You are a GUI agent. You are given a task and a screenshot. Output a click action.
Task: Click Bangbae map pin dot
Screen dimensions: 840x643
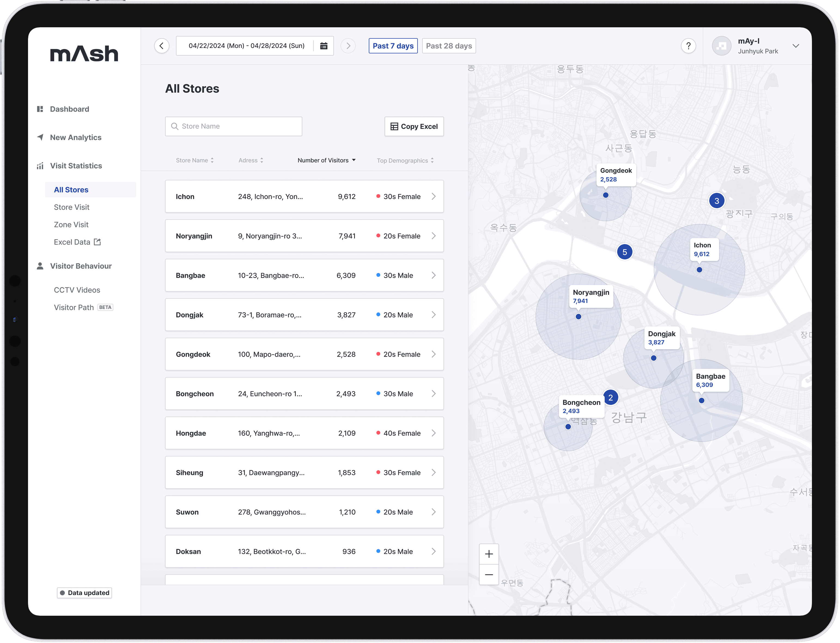point(702,401)
